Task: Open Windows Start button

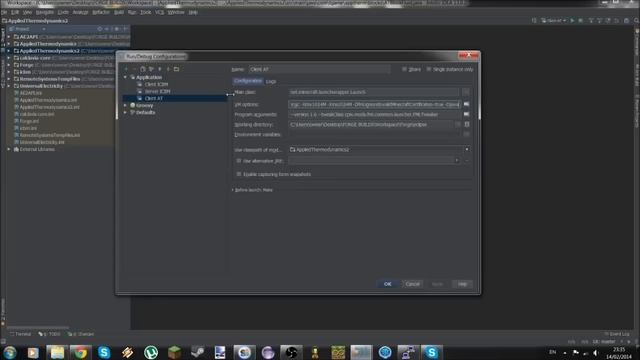Action: pyautogui.click(x=10, y=352)
